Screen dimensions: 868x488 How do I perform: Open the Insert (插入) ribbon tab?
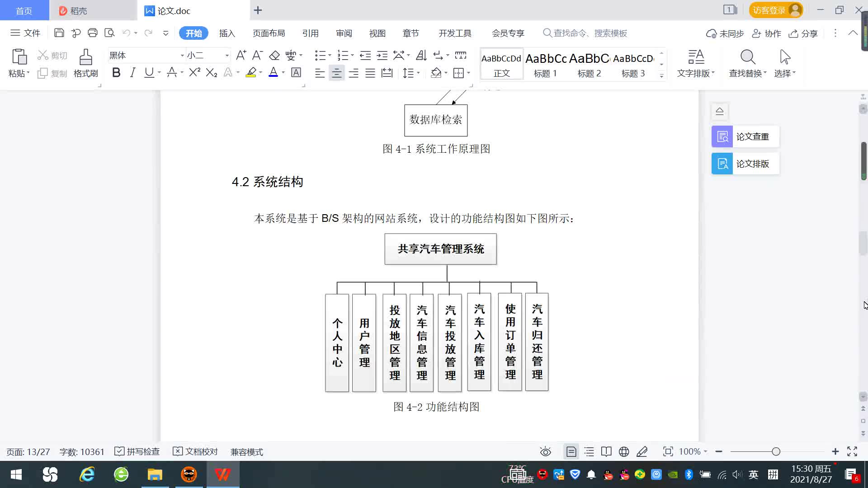[x=227, y=33]
